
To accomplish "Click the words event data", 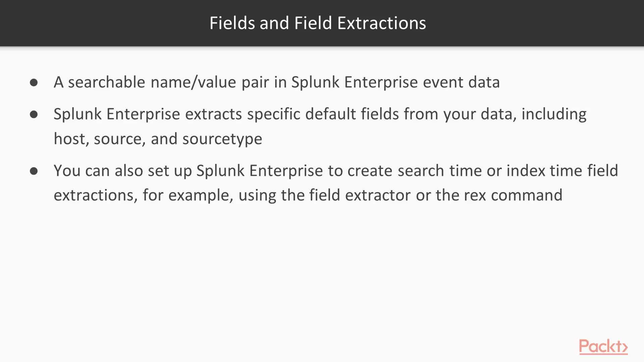I will pyautogui.click(x=461, y=82).
